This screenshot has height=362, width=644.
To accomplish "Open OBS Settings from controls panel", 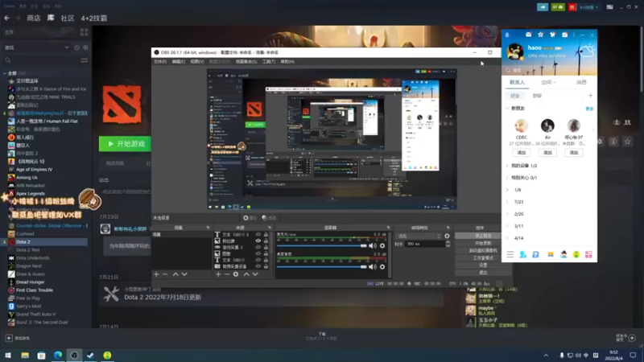I will click(x=483, y=265).
